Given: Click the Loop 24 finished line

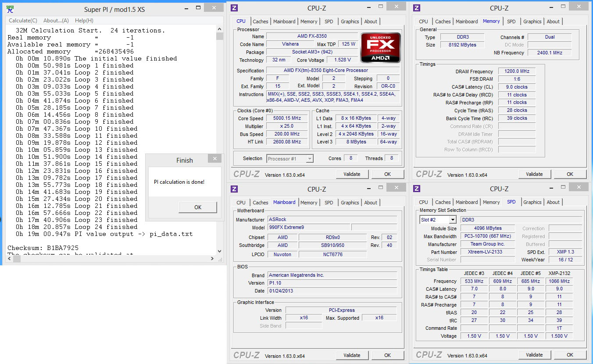Looking at the screenshot, I should tap(76, 227).
